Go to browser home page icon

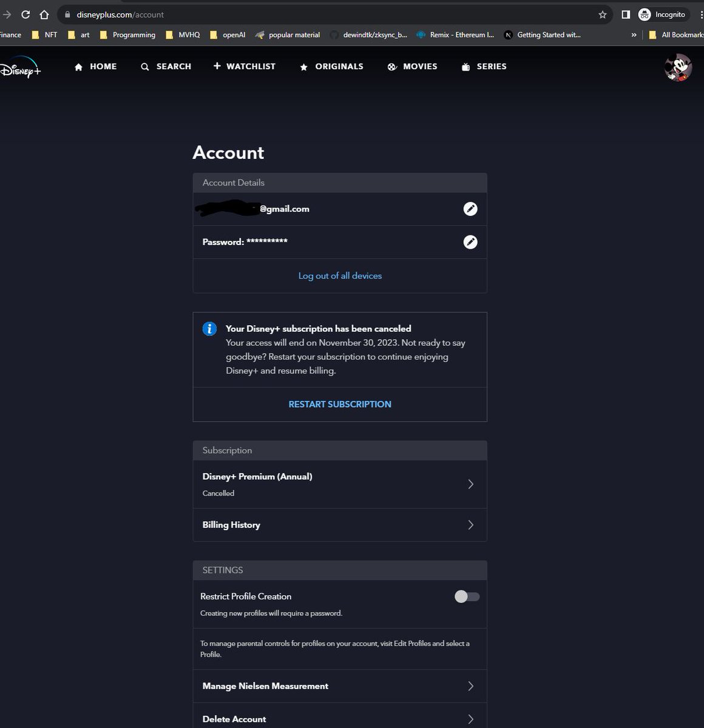tap(44, 15)
